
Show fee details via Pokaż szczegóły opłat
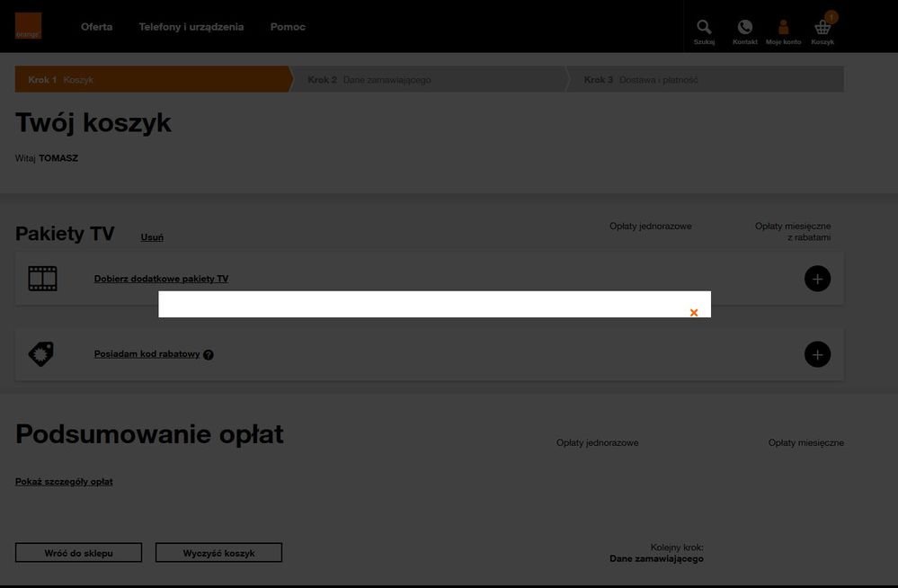point(64,482)
